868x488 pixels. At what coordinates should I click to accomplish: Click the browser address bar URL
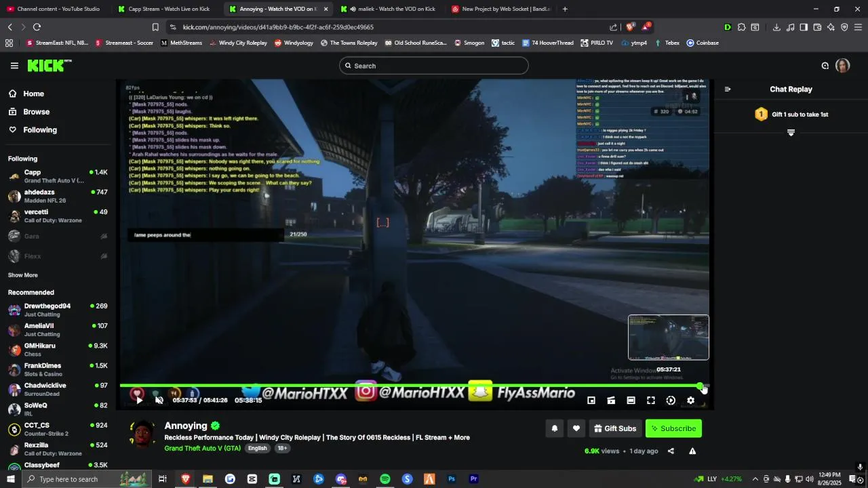click(278, 27)
